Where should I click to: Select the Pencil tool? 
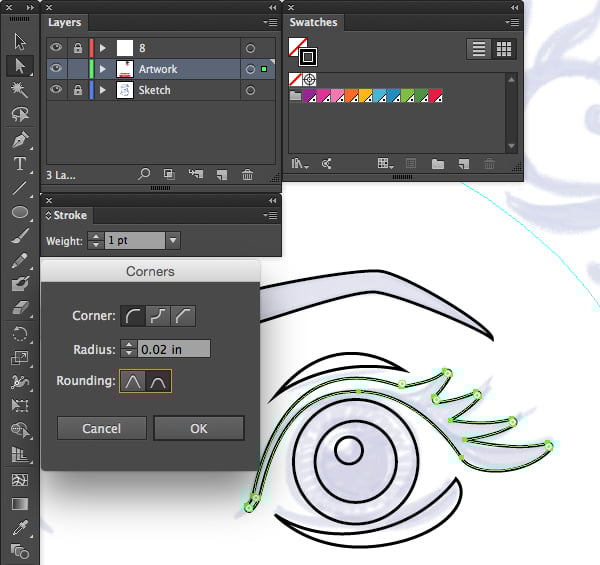tap(20, 260)
